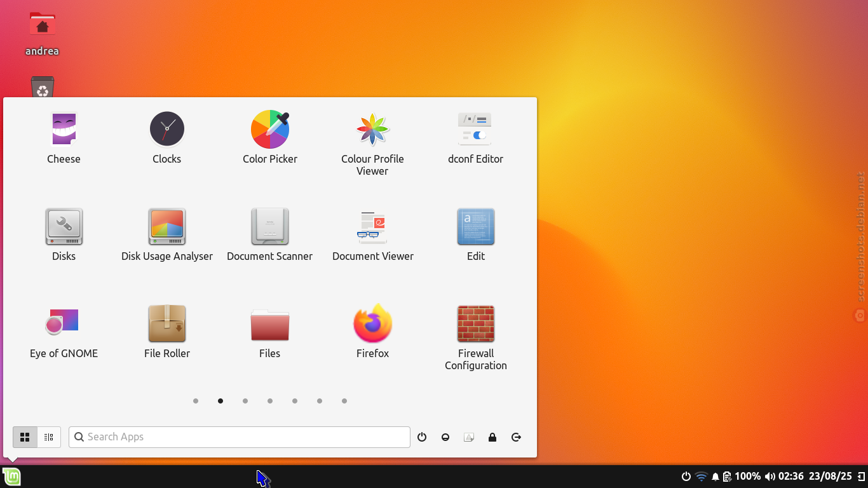The height and width of the screenshot is (488, 868).
Task: Click the hibernate icon beside the lock
Action: pyautogui.click(x=469, y=437)
